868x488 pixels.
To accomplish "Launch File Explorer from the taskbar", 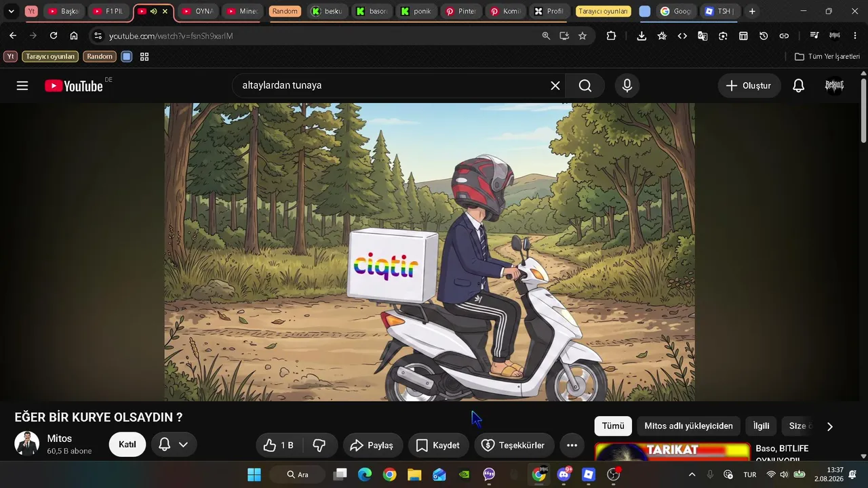I will pos(414,474).
